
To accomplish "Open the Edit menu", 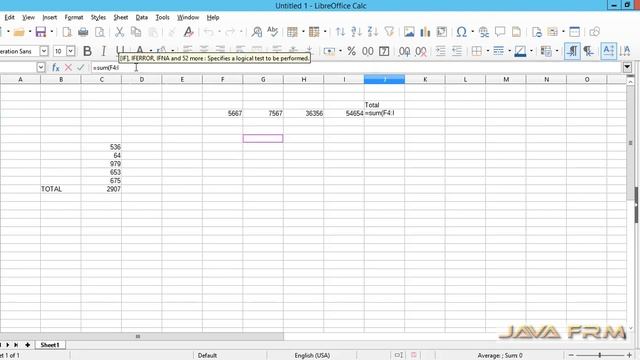I will click(x=9, y=17).
